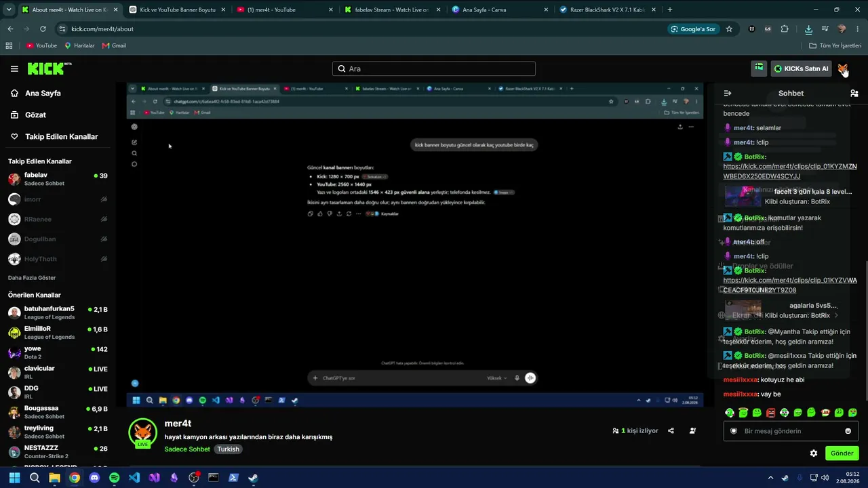This screenshot has width=868, height=488.
Task: Click the user icon beside the share icon
Action: [692, 430]
